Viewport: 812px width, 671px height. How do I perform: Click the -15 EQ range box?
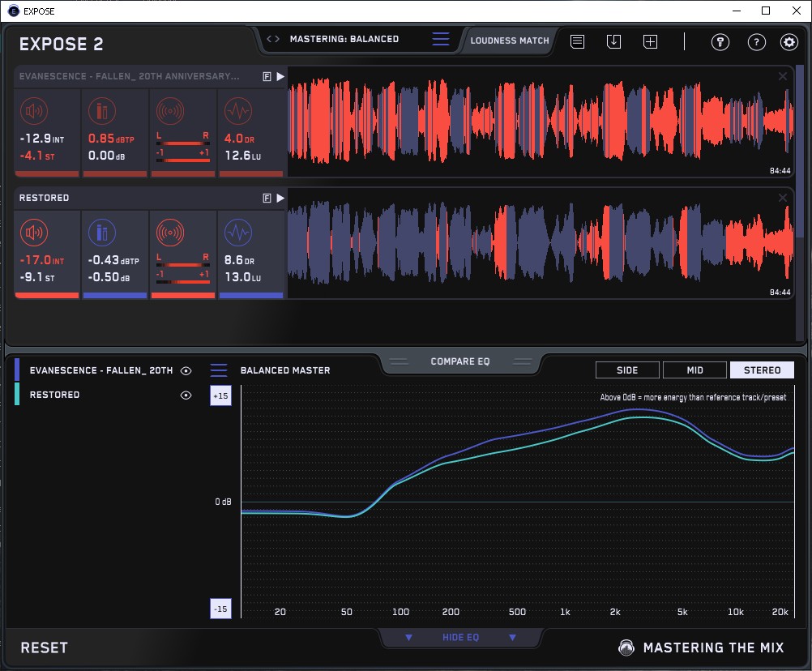[220, 609]
